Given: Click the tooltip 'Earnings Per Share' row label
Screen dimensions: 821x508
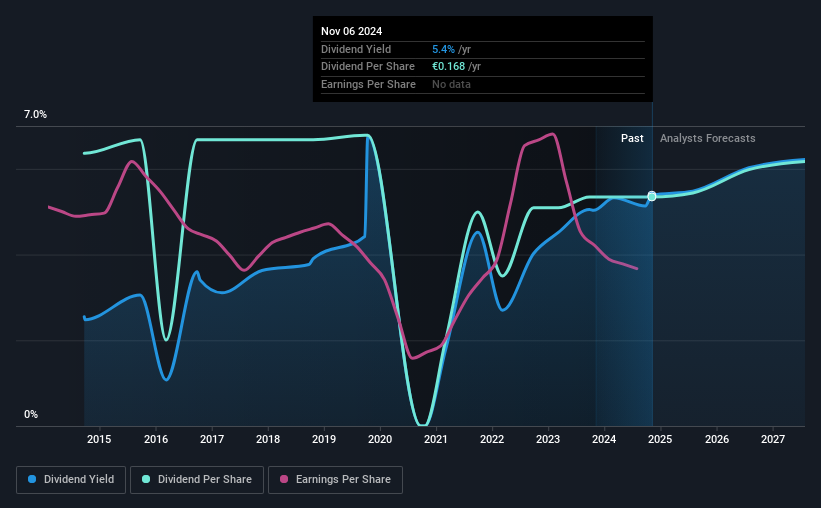Looking at the screenshot, I should [368, 84].
